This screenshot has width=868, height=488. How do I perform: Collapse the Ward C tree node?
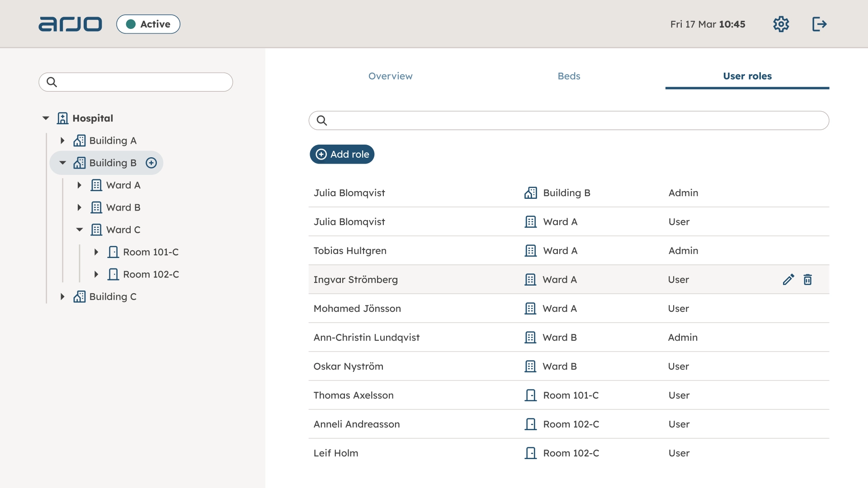coord(80,230)
